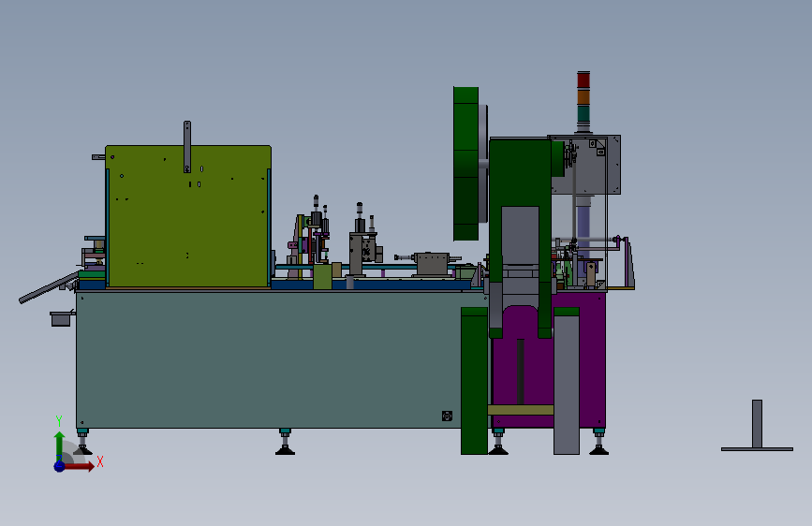Select the tall gray column in front of the purple cabinet

[x=567, y=384]
